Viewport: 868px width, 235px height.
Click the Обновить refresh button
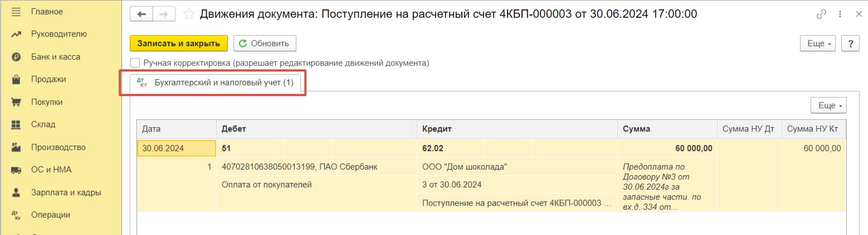click(x=265, y=44)
